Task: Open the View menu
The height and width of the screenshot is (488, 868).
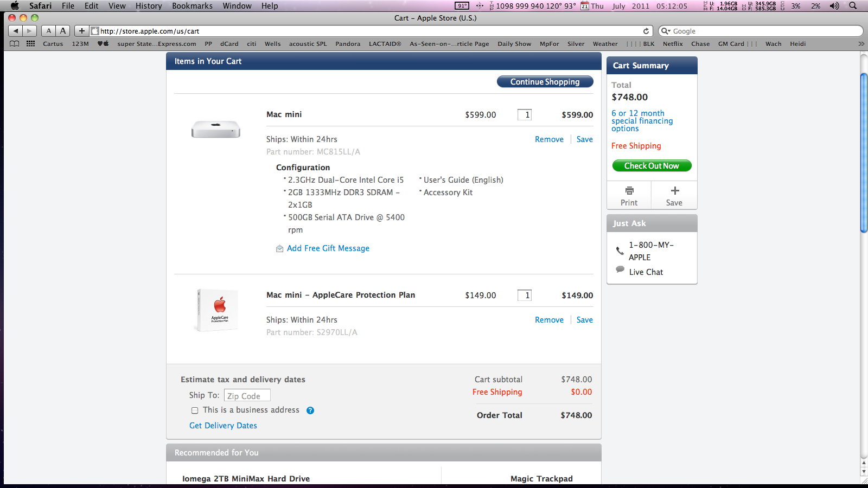Action: (x=117, y=6)
